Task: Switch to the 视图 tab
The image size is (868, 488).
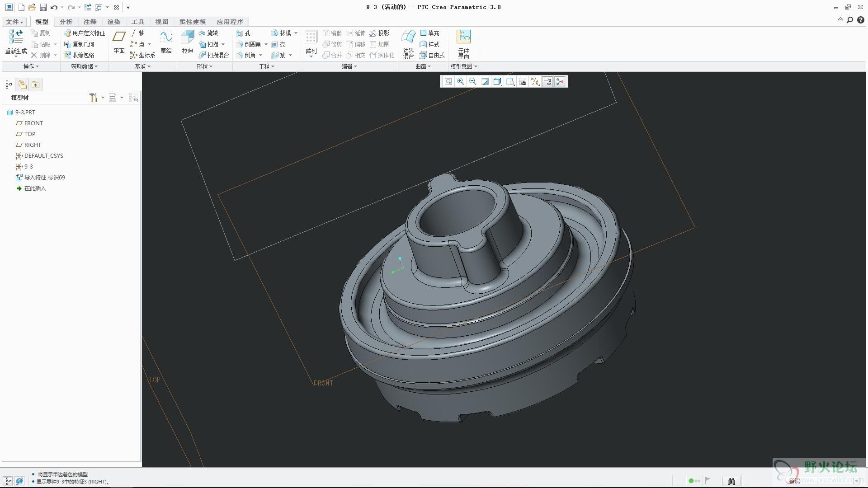Action: pos(162,22)
